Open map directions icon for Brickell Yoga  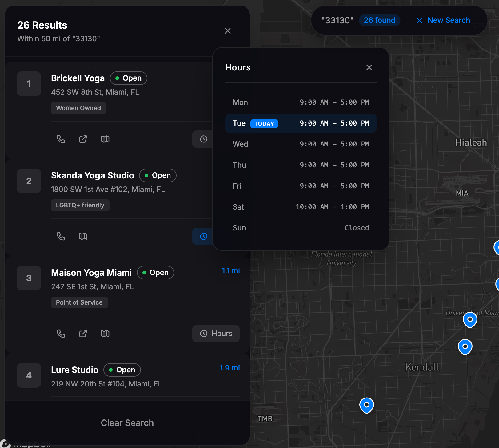pos(105,139)
